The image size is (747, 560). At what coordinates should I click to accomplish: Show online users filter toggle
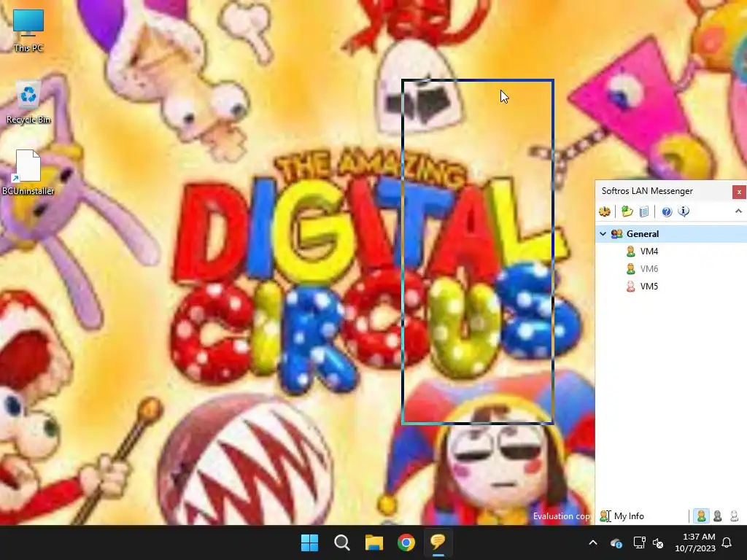pos(701,516)
